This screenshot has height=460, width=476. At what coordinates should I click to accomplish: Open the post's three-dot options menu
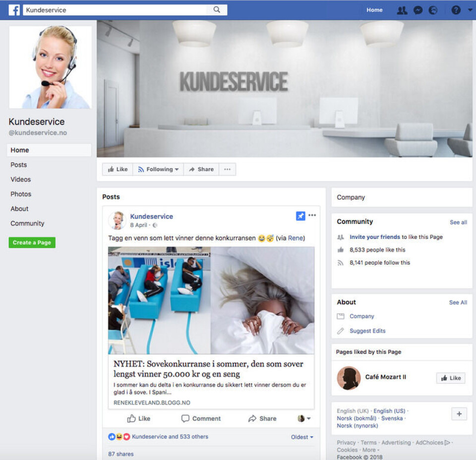point(312,216)
